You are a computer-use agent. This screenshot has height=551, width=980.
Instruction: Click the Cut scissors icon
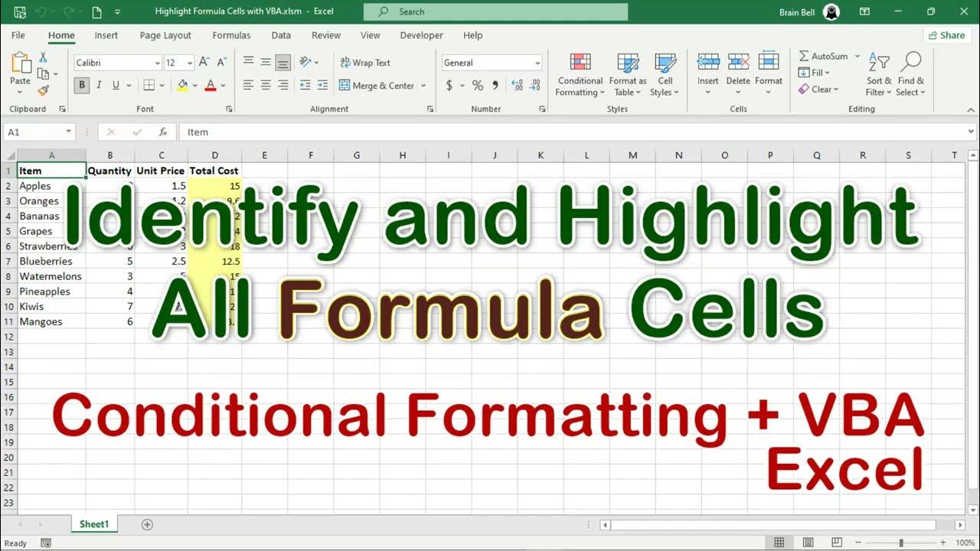[x=43, y=58]
